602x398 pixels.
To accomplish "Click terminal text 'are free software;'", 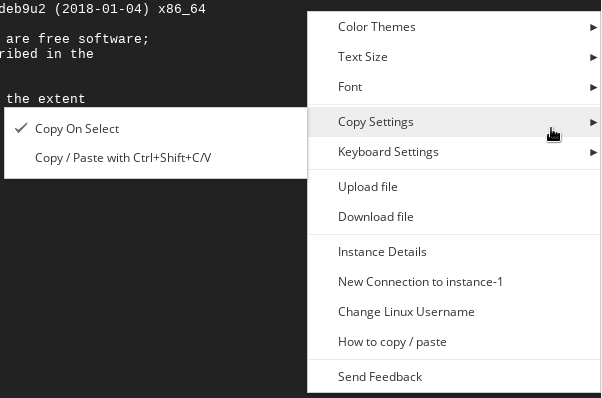I will [x=77, y=39].
